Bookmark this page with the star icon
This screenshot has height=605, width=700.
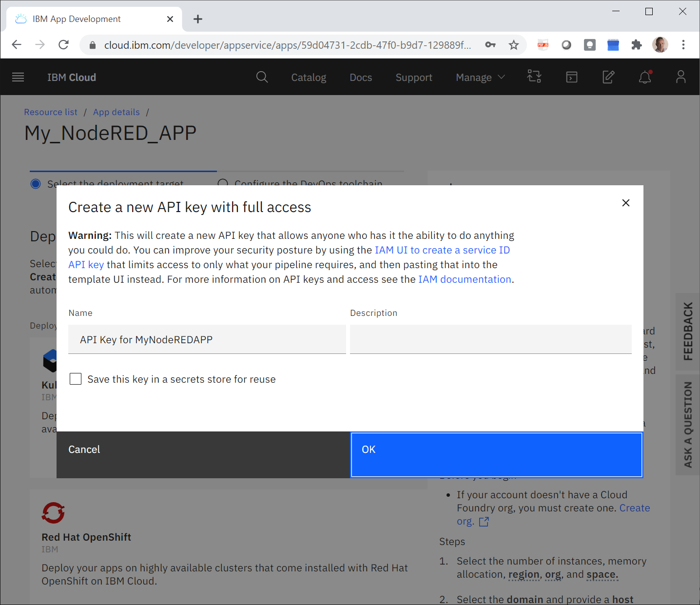pos(514,45)
